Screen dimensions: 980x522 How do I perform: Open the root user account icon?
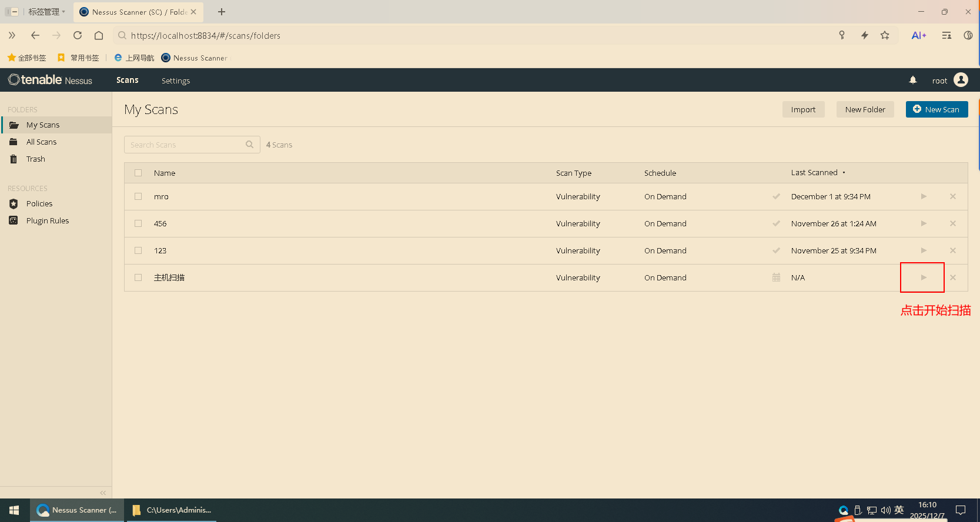pyautogui.click(x=961, y=80)
